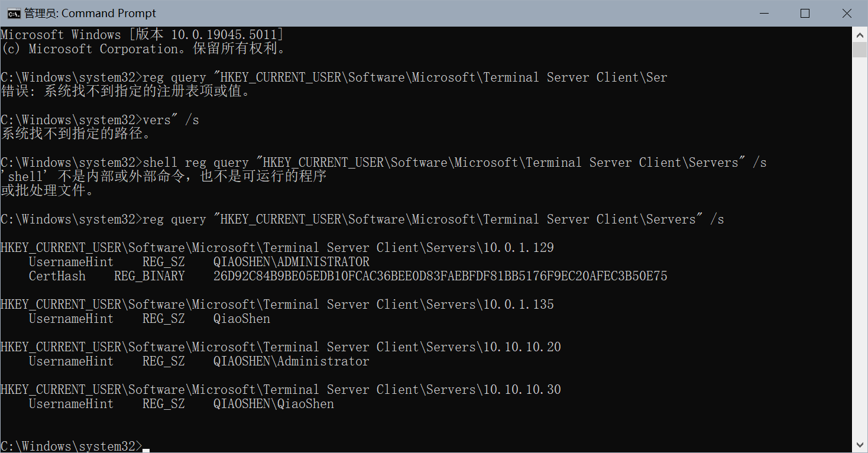Screen dimensions: 868x453
Task: Click the vertical scrollbar thumb
Action: (x=860, y=50)
